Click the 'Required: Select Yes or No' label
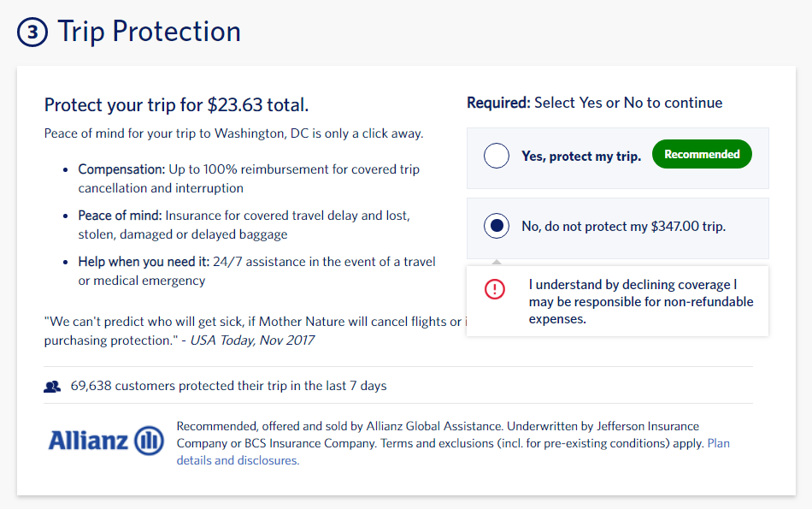This screenshot has width=812, height=509. [x=594, y=103]
